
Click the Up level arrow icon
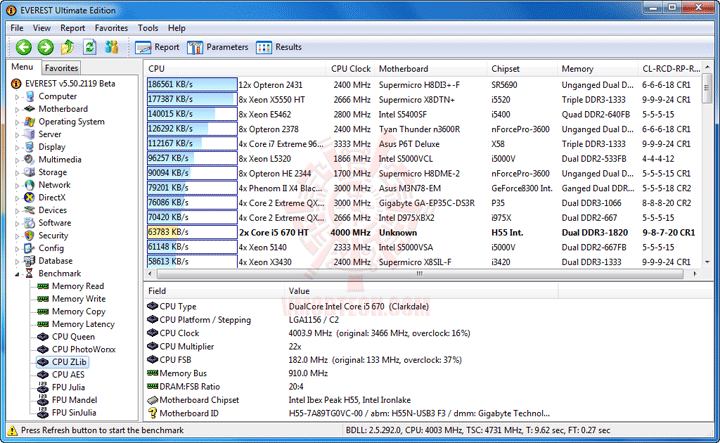click(x=68, y=47)
